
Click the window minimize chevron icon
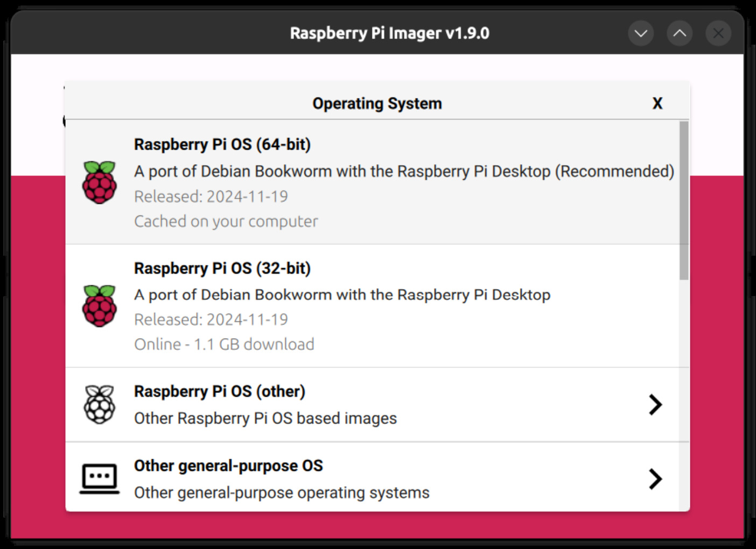pos(641,33)
